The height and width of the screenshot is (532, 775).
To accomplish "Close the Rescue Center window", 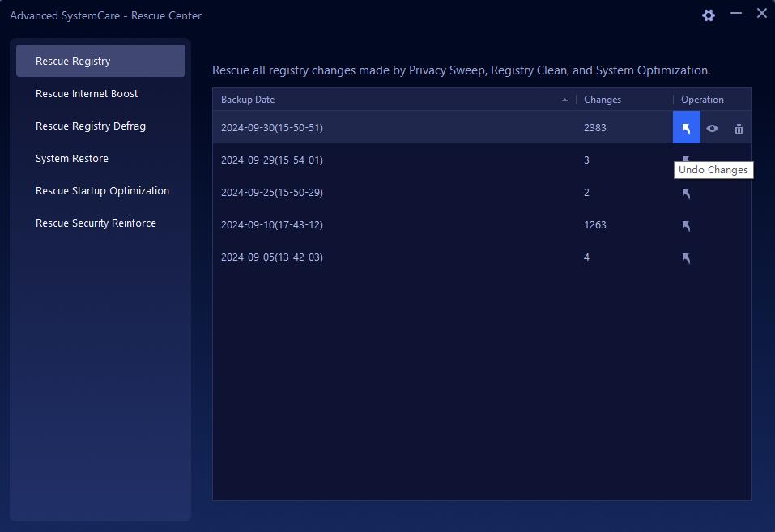I will [x=762, y=13].
